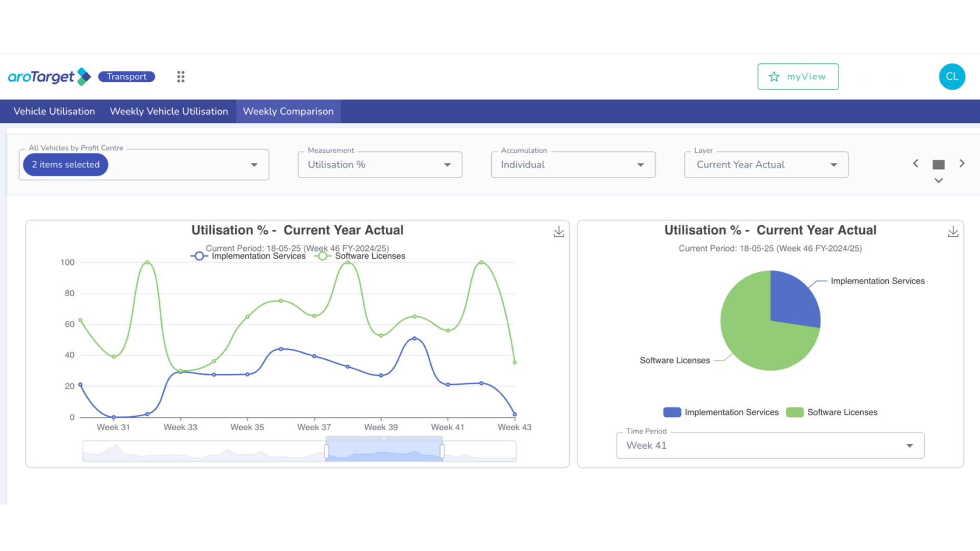Image resolution: width=980 pixels, height=551 pixels.
Task: Switch to Vehicle Utilisation tab
Action: 54,111
